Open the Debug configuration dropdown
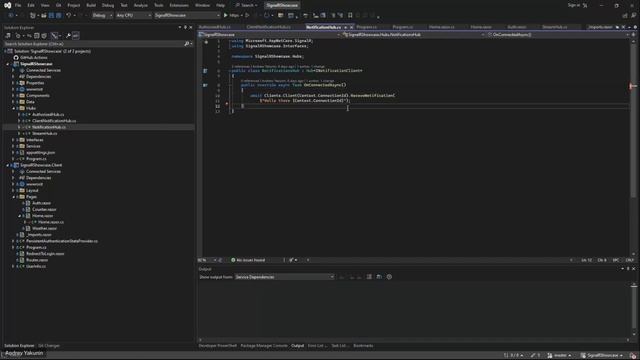 click(x=102, y=16)
